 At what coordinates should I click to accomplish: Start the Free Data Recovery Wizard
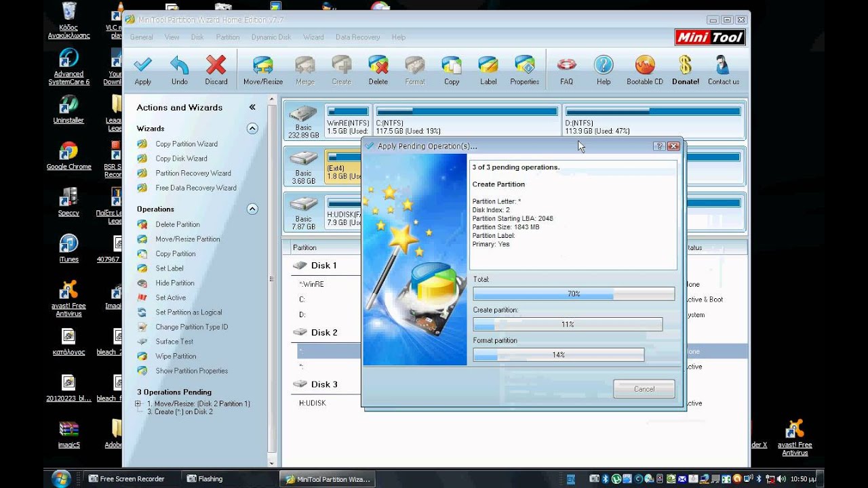(x=196, y=188)
